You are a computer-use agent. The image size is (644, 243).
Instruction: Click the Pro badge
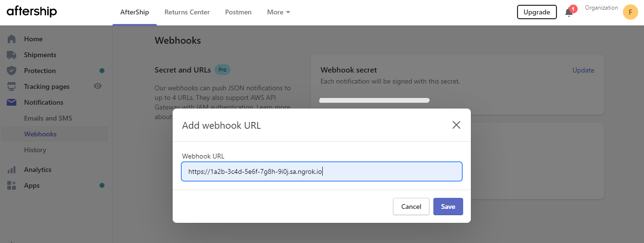click(222, 70)
